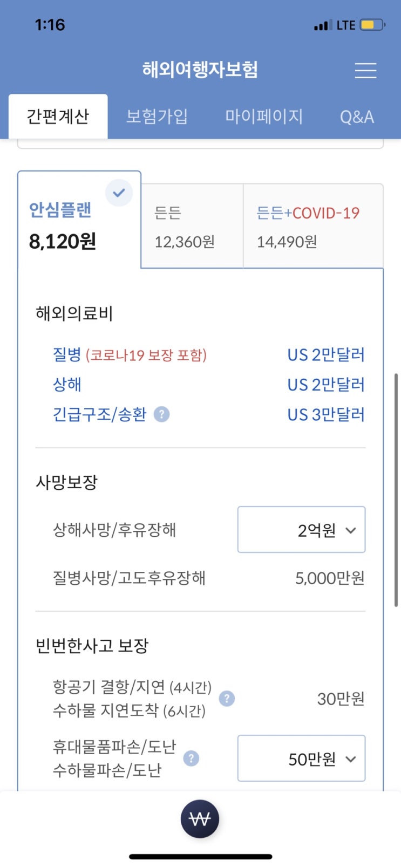
Task: Tap help icon beside 항공기 결항/지연
Action: (x=227, y=699)
